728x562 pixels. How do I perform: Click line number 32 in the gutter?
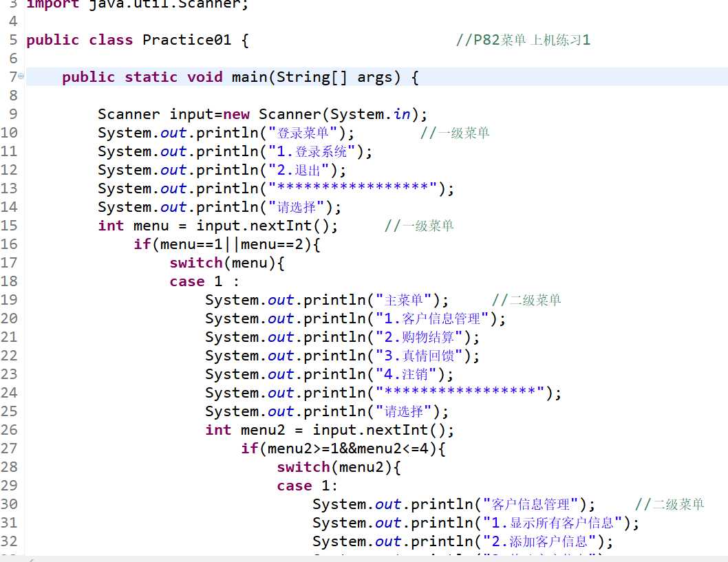[9, 541]
